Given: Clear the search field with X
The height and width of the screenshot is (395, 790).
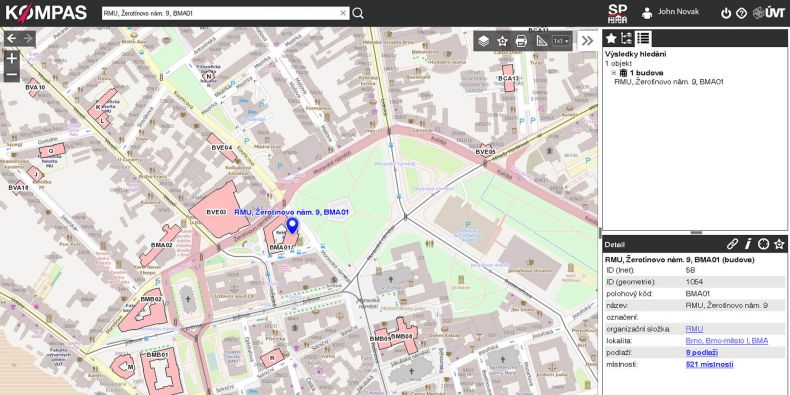Looking at the screenshot, I should click(343, 13).
